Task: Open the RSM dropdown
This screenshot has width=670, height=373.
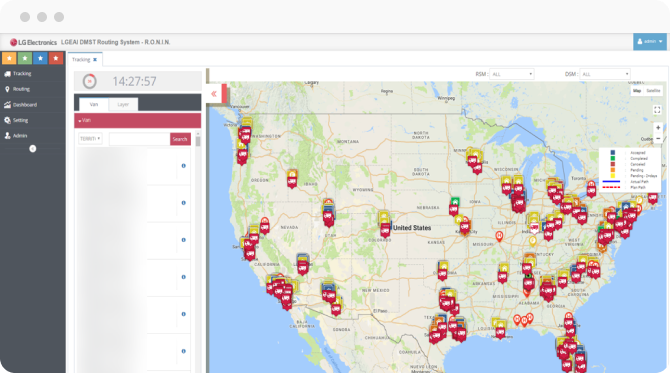Action: [x=511, y=74]
